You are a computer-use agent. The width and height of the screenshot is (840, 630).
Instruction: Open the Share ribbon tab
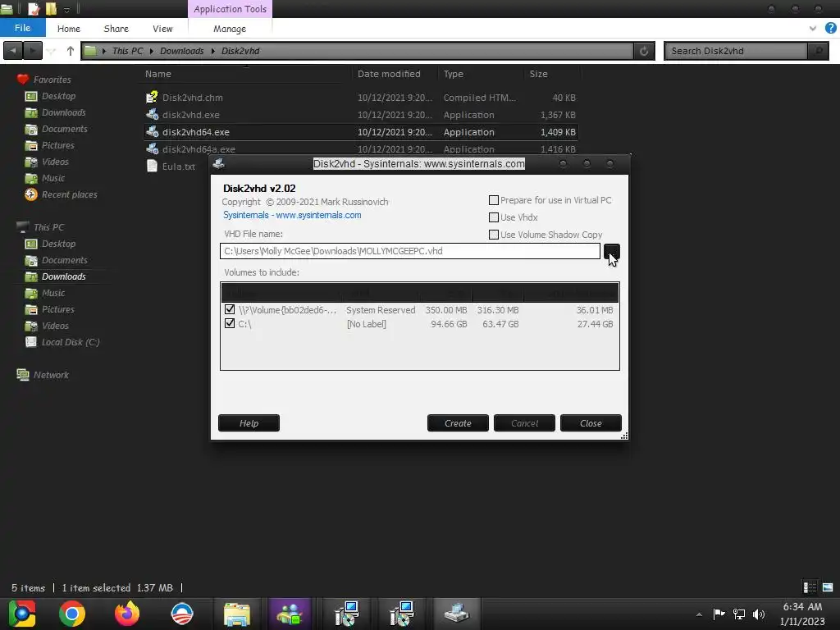[x=116, y=29]
